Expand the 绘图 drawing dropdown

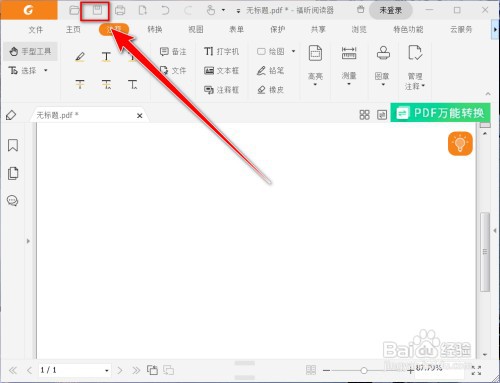point(293,51)
